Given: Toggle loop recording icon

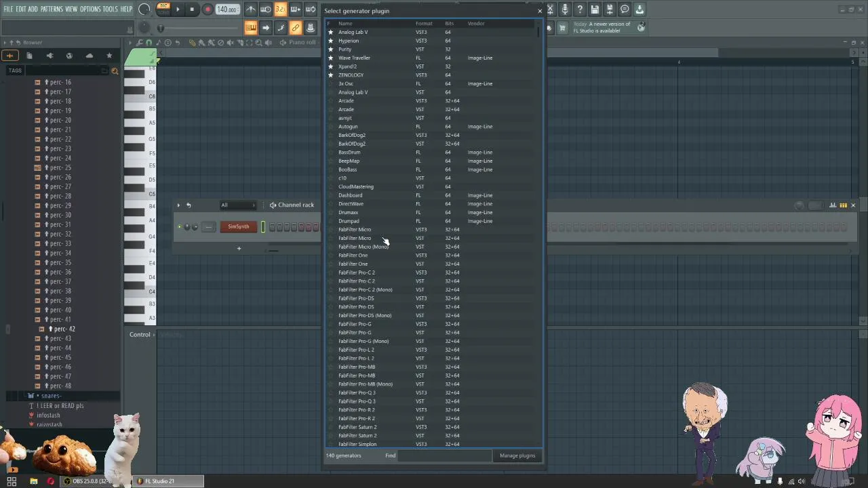Looking at the screenshot, I should (310, 9).
